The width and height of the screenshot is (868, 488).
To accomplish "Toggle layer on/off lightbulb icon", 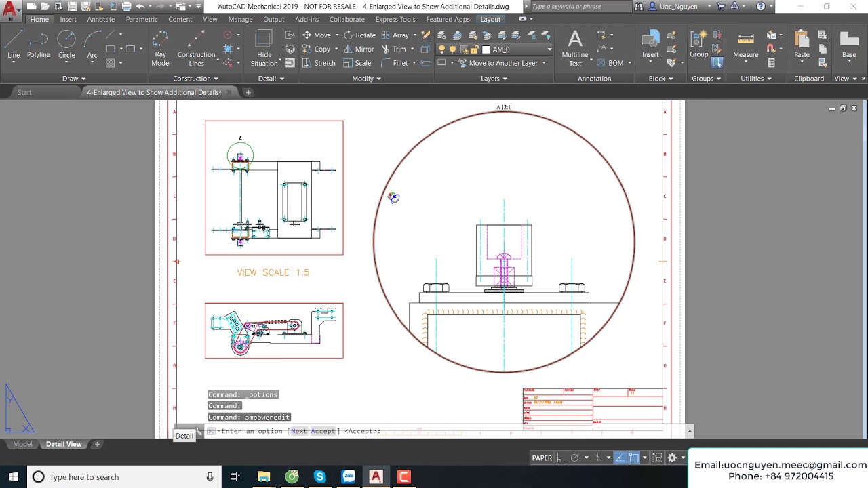I will tap(442, 49).
